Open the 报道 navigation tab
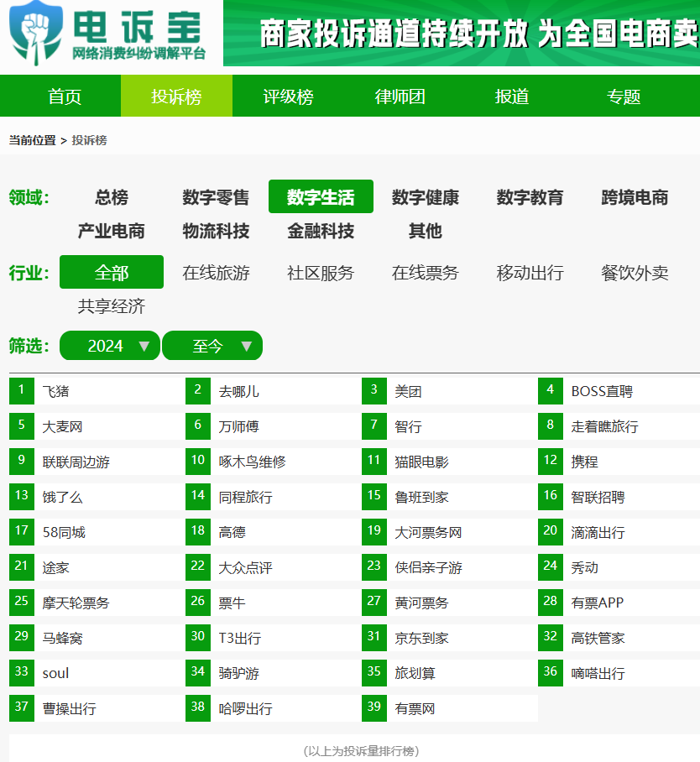Screen dimensions: 700x762 pos(512,97)
